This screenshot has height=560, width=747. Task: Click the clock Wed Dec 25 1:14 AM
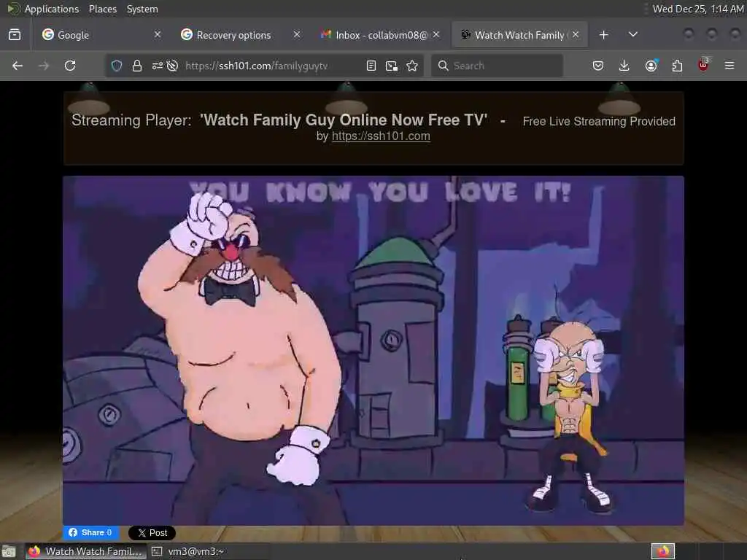coord(697,9)
